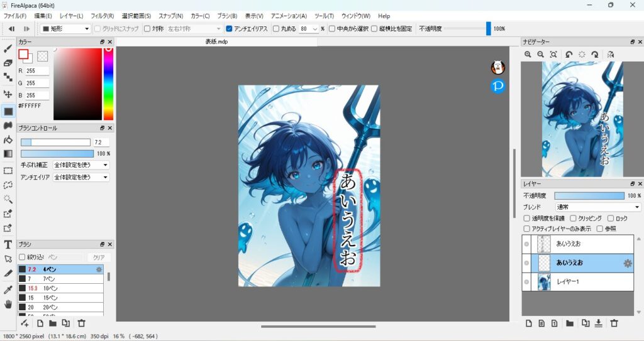Open the レイヤー menu
This screenshot has width=644, height=341.
72,16
